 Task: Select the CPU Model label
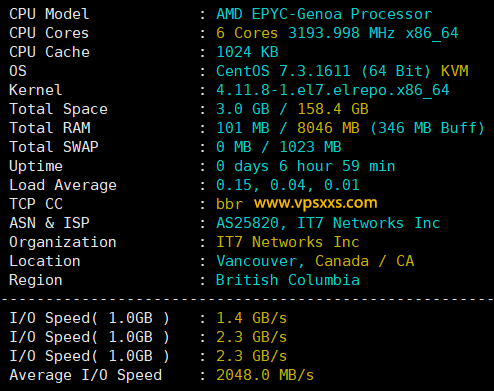(x=49, y=14)
